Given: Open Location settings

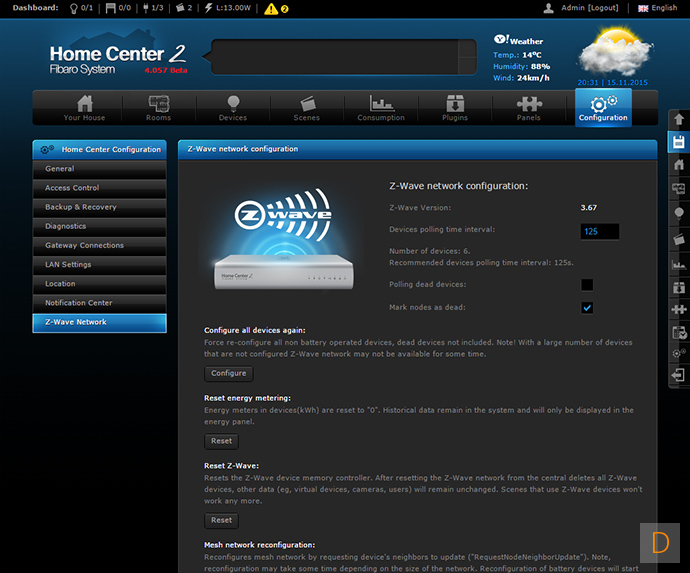Looking at the screenshot, I should [x=99, y=284].
